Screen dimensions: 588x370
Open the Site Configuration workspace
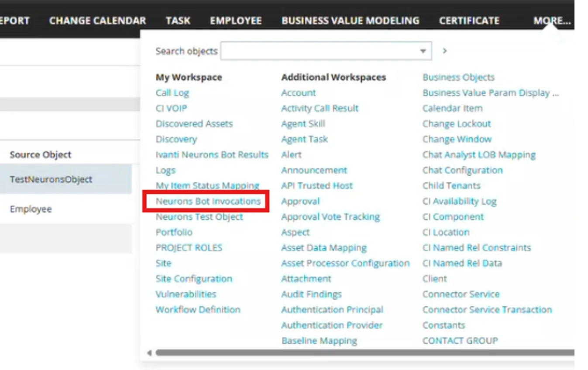pos(194,278)
